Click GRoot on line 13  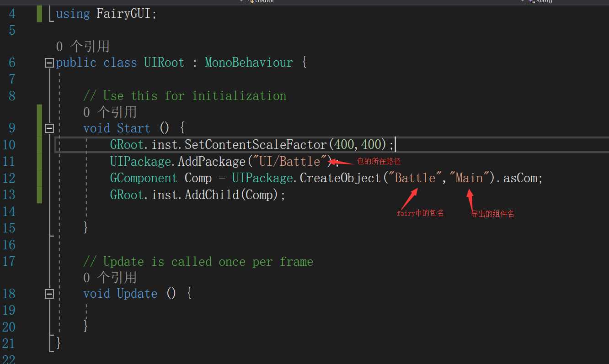(127, 195)
